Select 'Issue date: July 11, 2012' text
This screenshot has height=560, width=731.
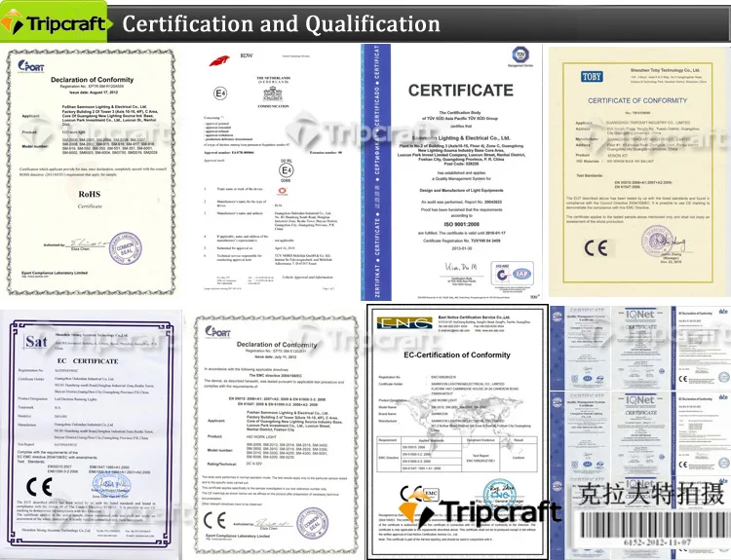[x=276, y=356]
